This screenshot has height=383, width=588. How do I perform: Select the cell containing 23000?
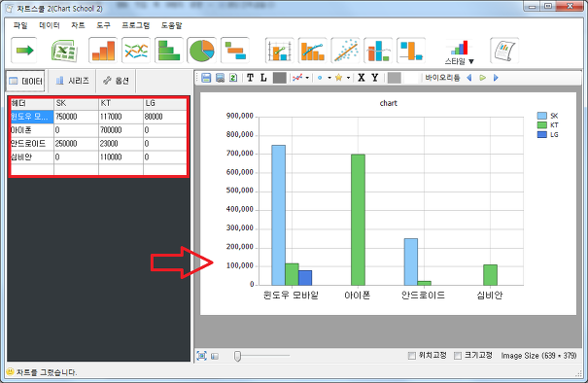click(x=121, y=144)
